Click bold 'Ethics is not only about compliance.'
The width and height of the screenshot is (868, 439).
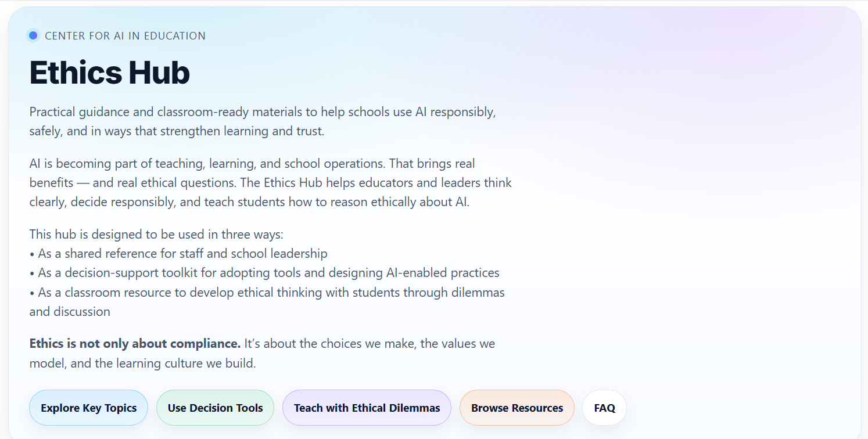tap(135, 344)
